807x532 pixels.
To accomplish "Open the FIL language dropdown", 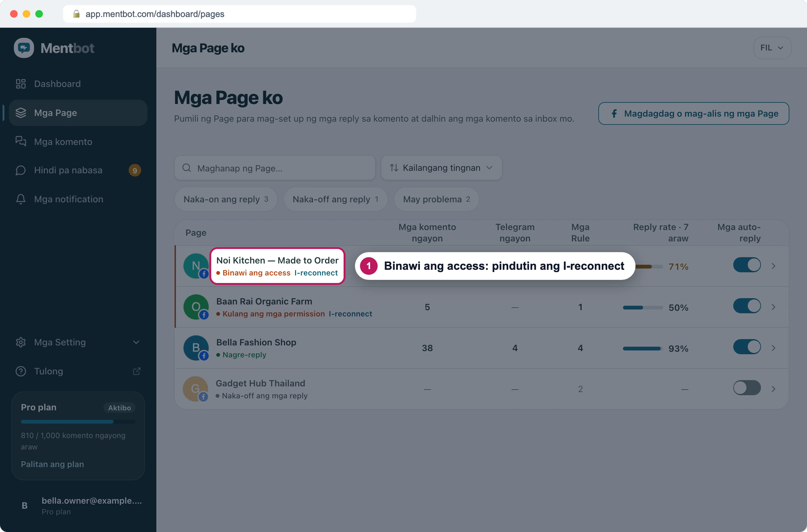I will [x=772, y=48].
